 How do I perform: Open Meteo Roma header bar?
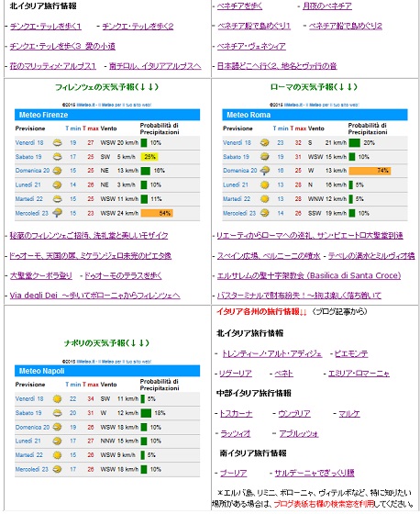(315, 115)
